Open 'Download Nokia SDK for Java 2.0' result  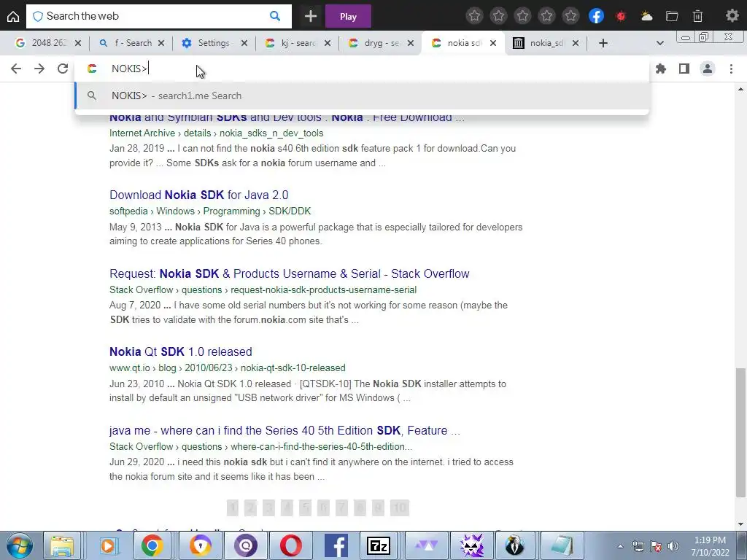pos(198,195)
